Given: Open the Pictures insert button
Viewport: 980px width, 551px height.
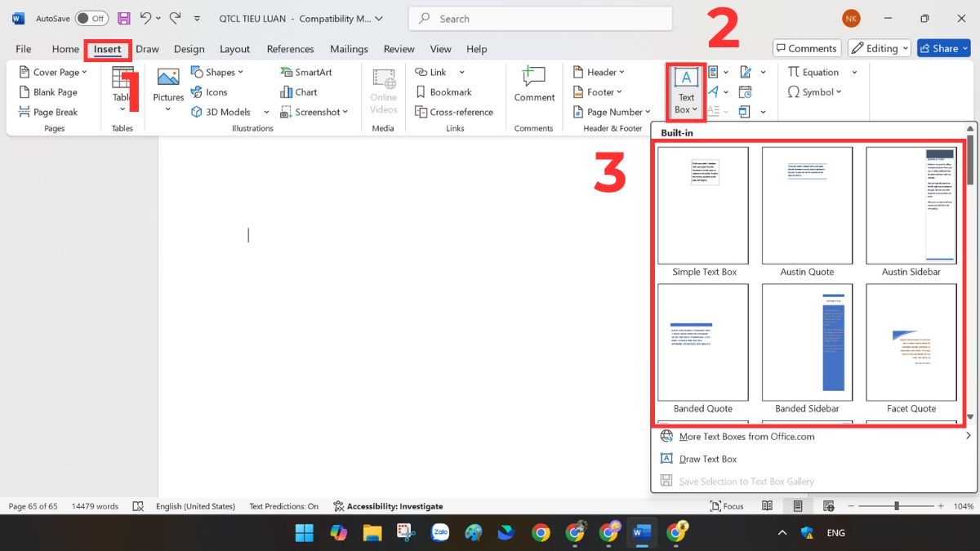Looking at the screenshot, I should 168,90.
